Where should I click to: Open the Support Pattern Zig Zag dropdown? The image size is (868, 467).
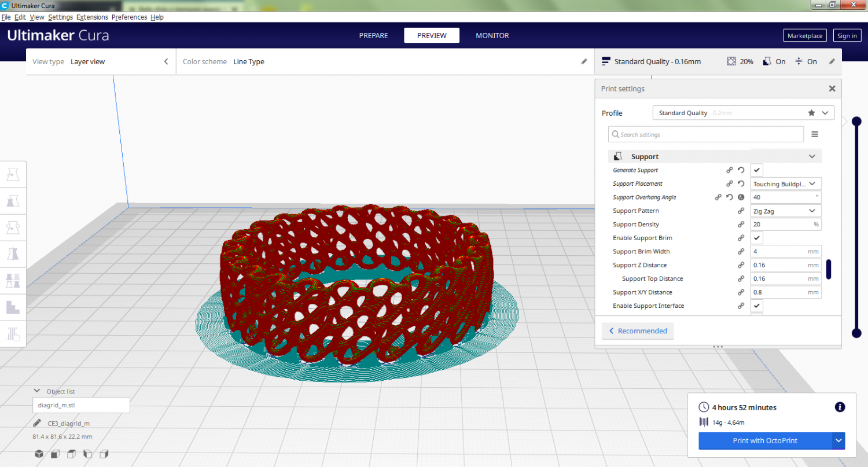coord(786,211)
